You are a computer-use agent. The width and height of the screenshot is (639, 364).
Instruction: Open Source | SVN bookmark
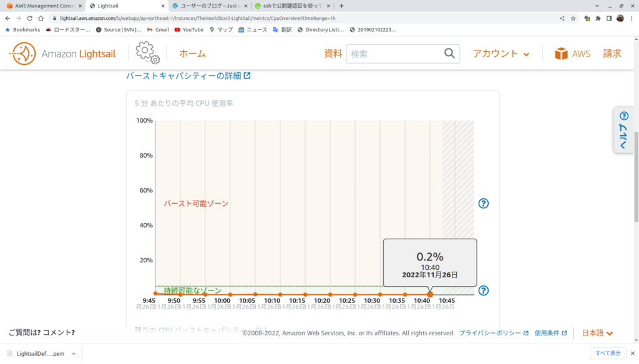(119, 30)
